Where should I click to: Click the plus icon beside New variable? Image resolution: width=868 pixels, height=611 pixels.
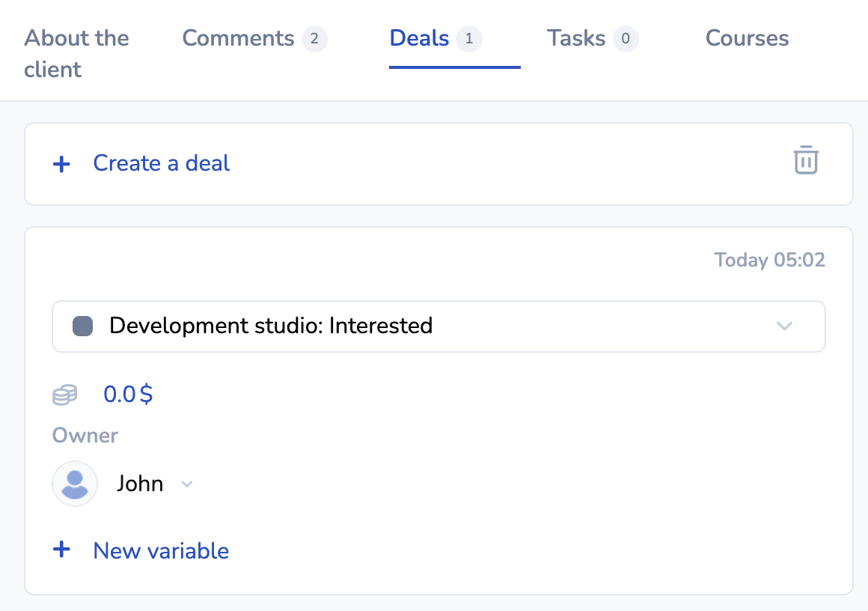[x=62, y=550]
